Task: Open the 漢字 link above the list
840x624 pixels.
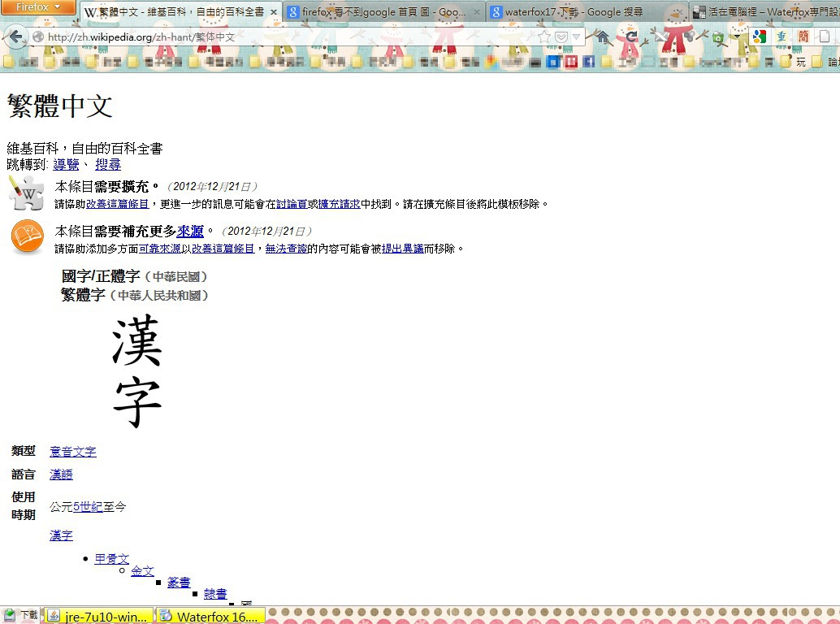Action: 61,535
